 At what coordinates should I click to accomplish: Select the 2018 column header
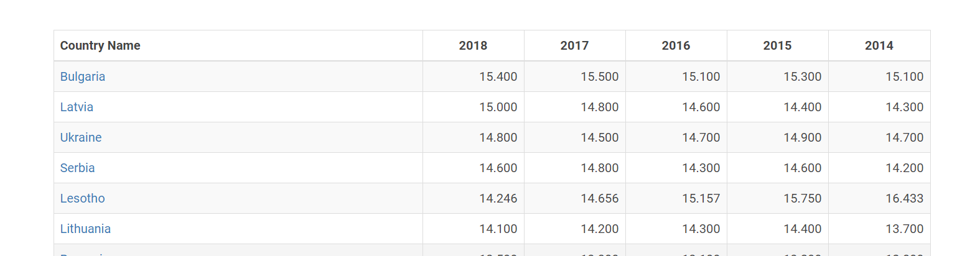[x=473, y=45]
